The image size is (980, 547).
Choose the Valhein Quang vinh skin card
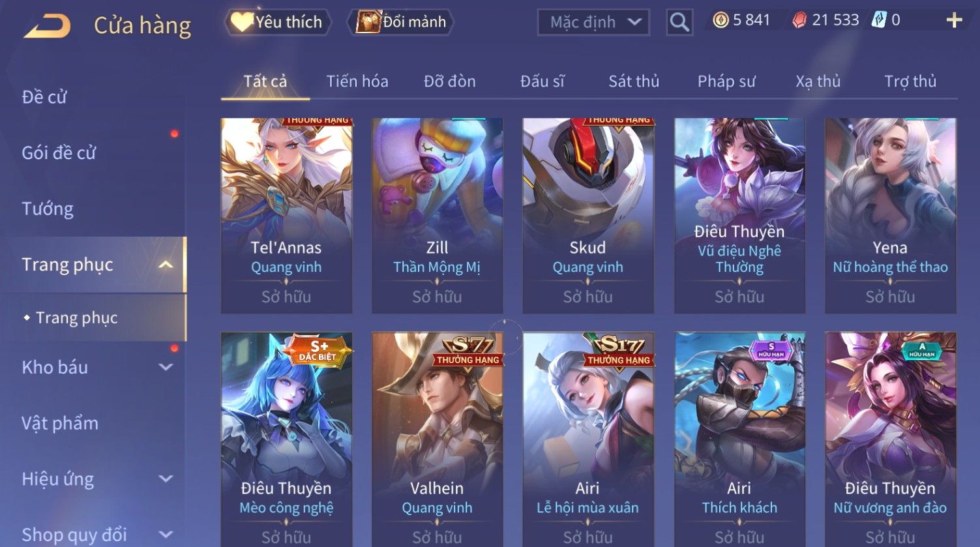coord(437,439)
